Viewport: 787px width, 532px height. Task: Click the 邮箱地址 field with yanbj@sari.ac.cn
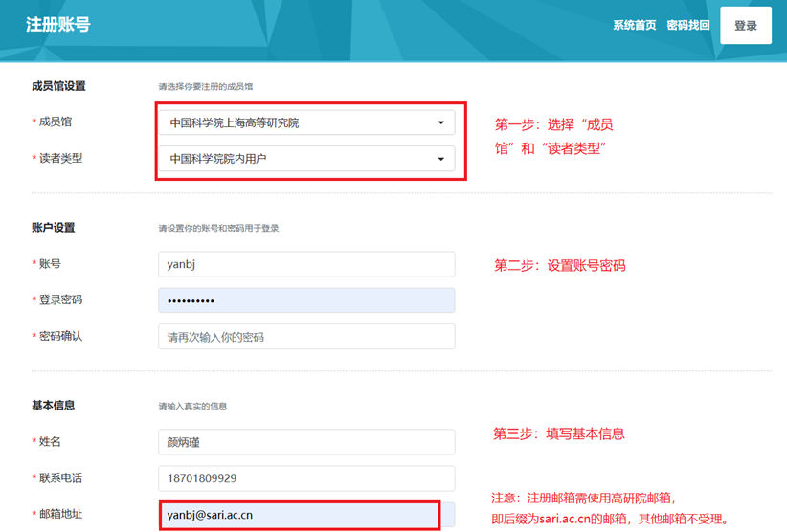[x=299, y=515]
